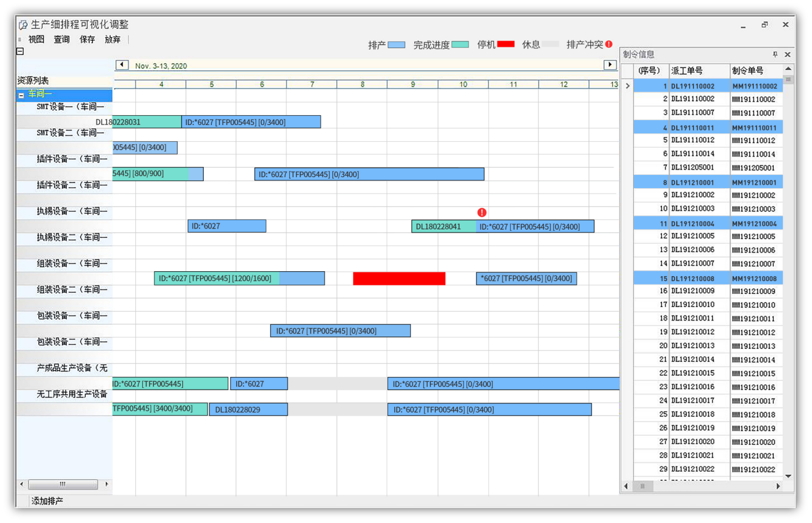Click 添加排产 at the bottom
This screenshot has height=523, width=812.
pos(47,501)
